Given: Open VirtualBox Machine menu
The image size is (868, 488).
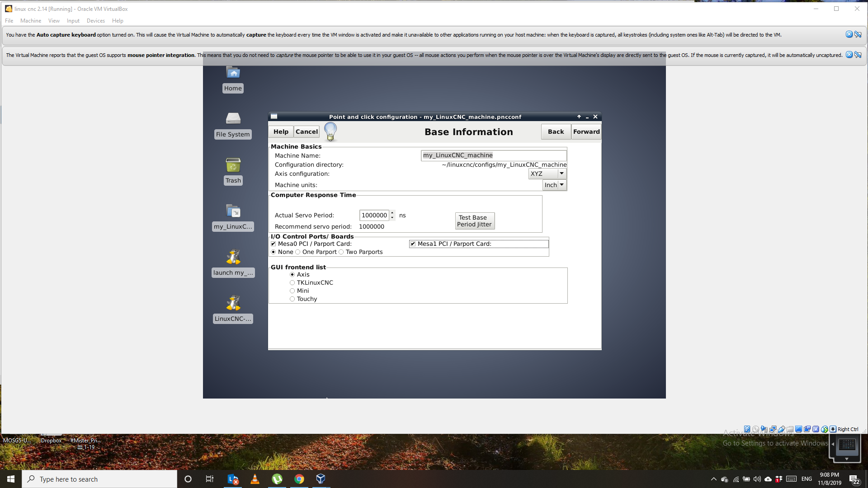Looking at the screenshot, I should [x=31, y=20].
